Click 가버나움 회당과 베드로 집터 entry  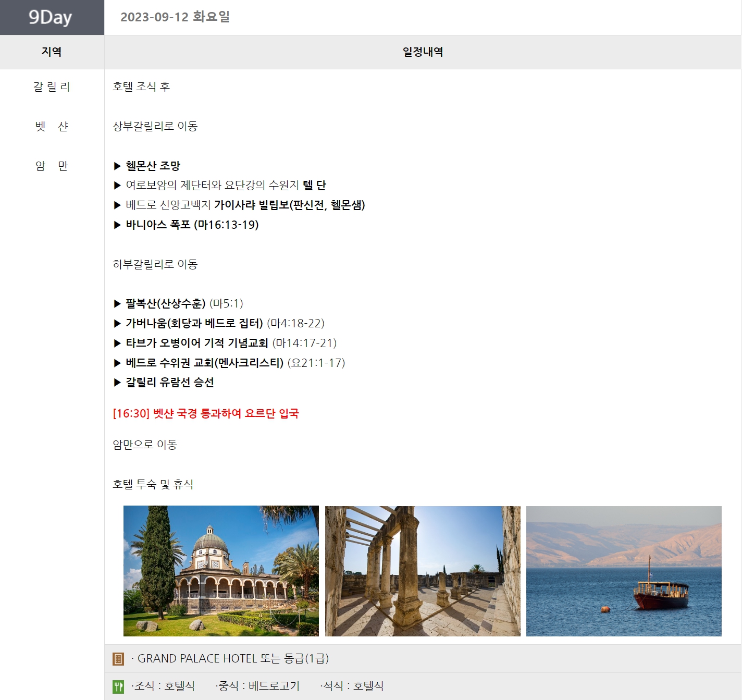click(x=194, y=323)
